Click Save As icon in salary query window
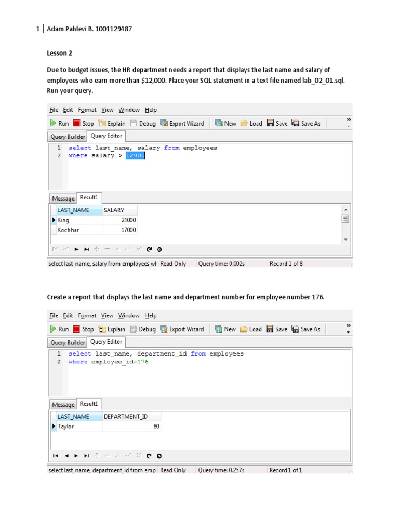This screenshot has width=399, height=532. pyautogui.click(x=295, y=123)
